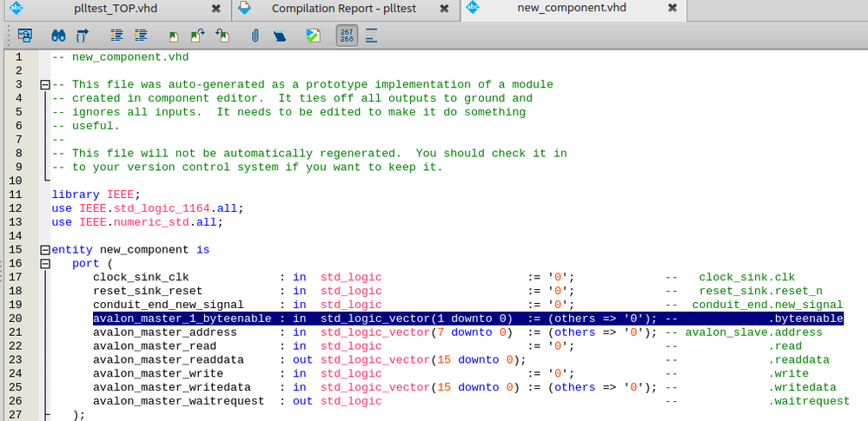Click the plltest_TOP.vhd tab file icon
This screenshot has height=421, width=868.
(17, 7)
